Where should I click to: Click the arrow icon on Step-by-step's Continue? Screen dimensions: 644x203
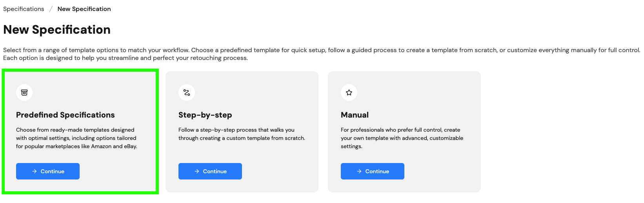(x=197, y=171)
